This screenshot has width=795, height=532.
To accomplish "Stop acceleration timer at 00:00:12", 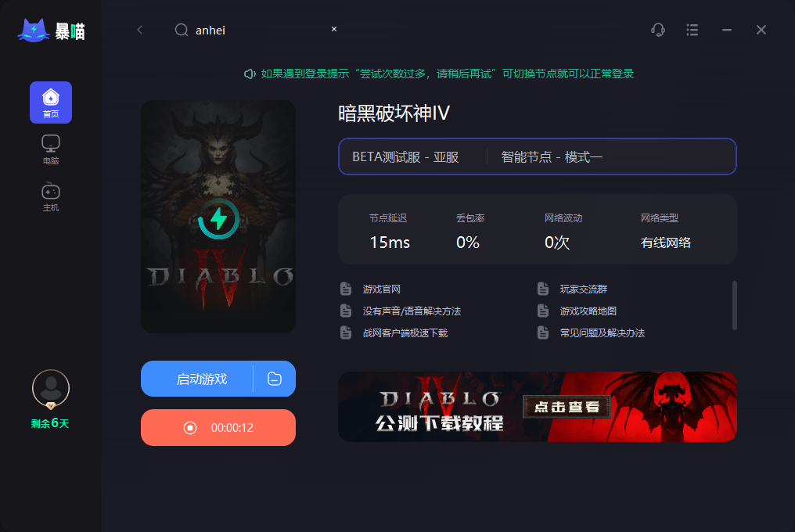I will [218, 427].
